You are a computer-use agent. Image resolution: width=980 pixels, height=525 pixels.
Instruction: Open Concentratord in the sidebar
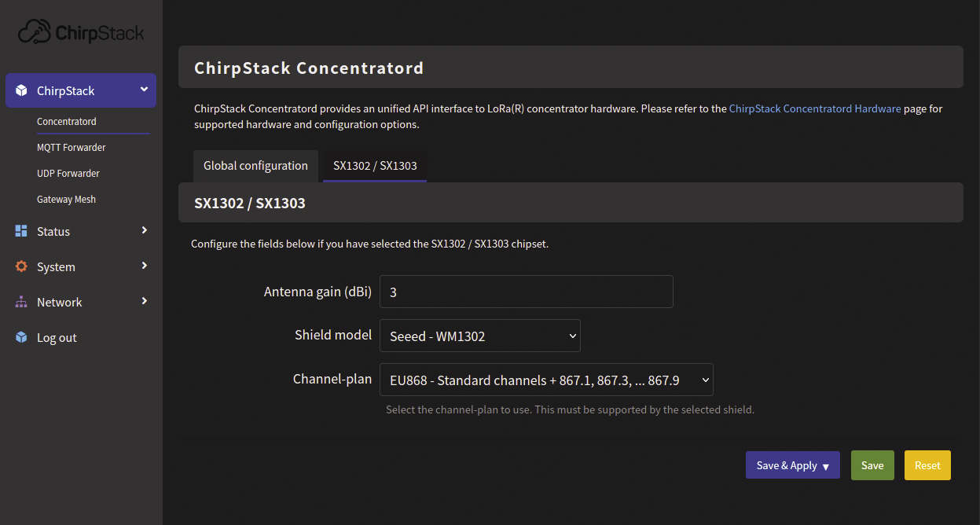coord(67,121)
